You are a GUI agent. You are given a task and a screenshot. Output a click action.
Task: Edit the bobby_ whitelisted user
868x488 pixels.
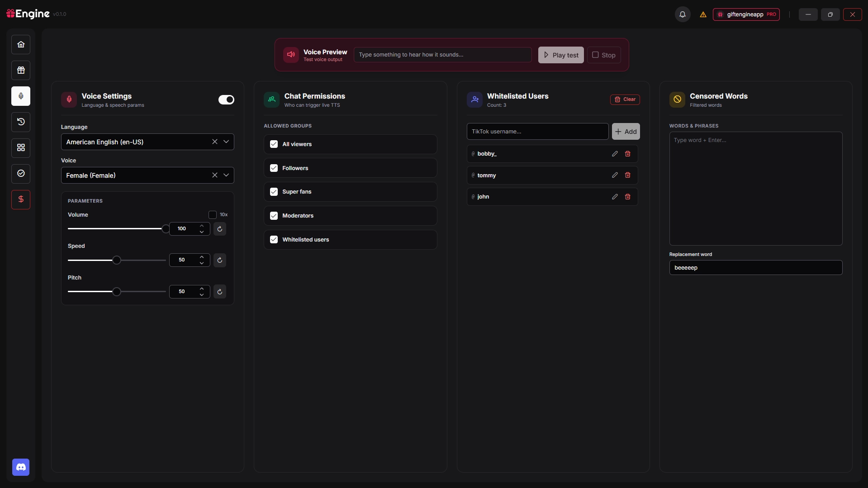coord(615,154)
